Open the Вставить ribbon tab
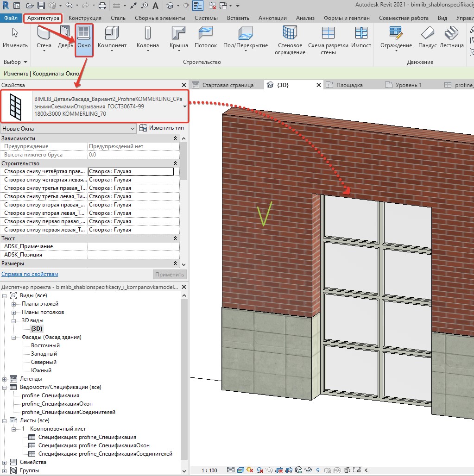 pyautogui.click(x=238, y=18)
